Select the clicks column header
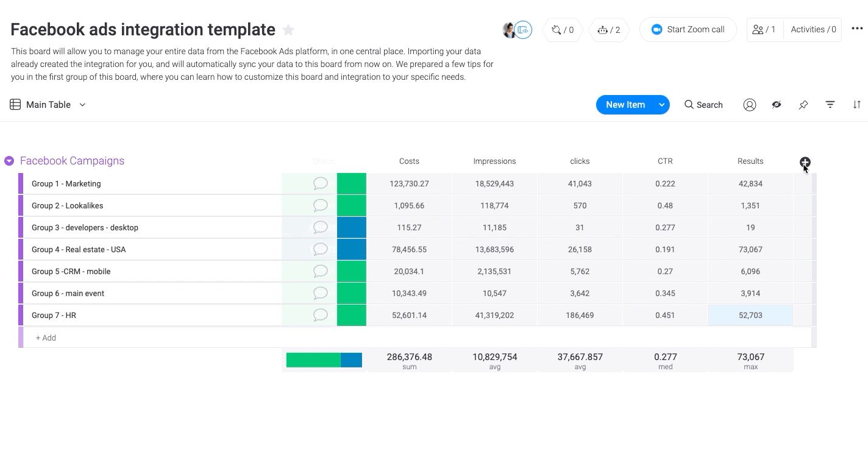868x474 pixels. point(580,161)
